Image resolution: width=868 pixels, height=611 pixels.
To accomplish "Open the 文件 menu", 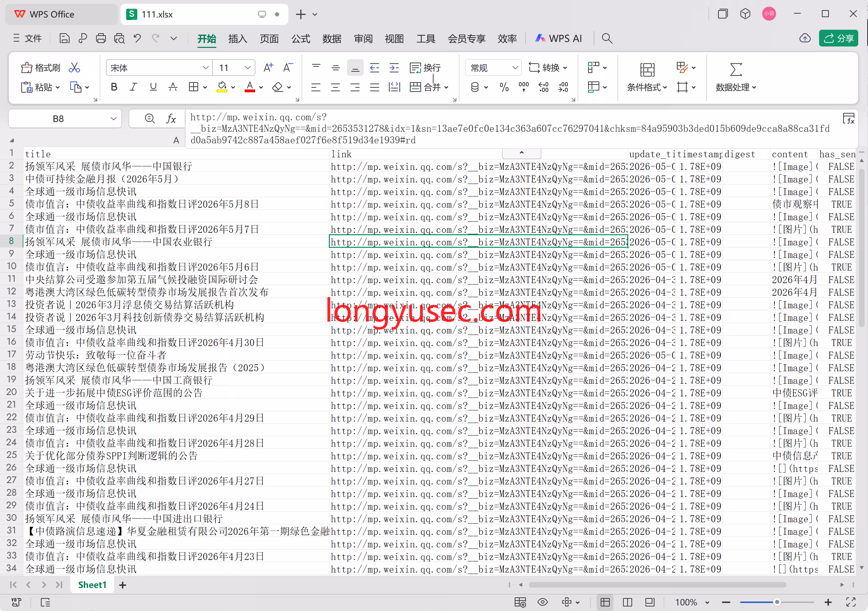I will pos(28,38).
